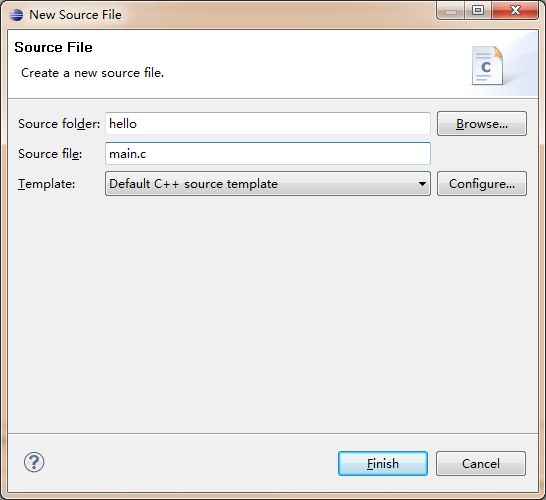Screen dimensions: 546x500
Task: Click the Template dropdown arrow
Action: [x=422, y=184]
